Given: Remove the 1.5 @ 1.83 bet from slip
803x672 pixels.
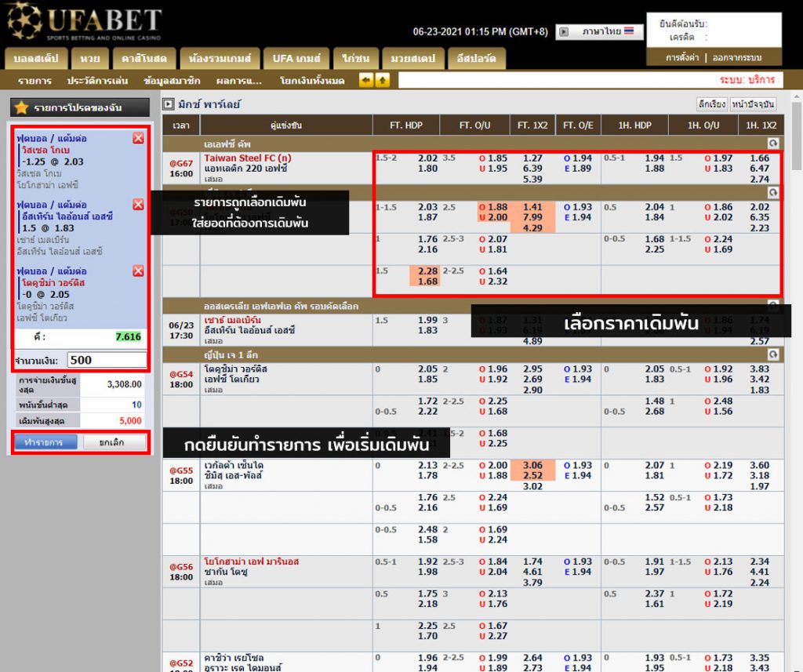Looking at the screenshot, I should pos(138,205).
